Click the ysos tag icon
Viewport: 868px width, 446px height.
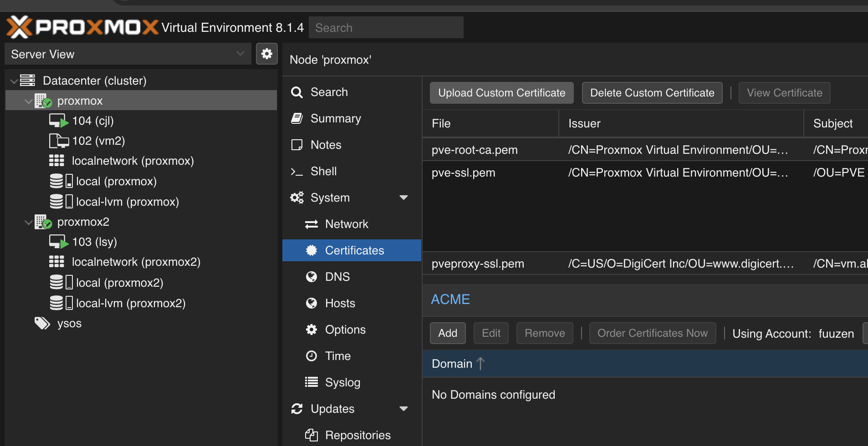click(x=42, y=323)
